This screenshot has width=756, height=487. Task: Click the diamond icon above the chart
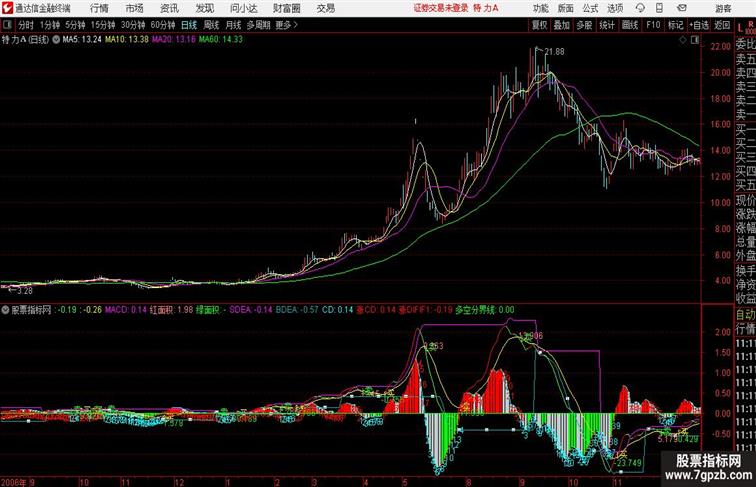683,41
